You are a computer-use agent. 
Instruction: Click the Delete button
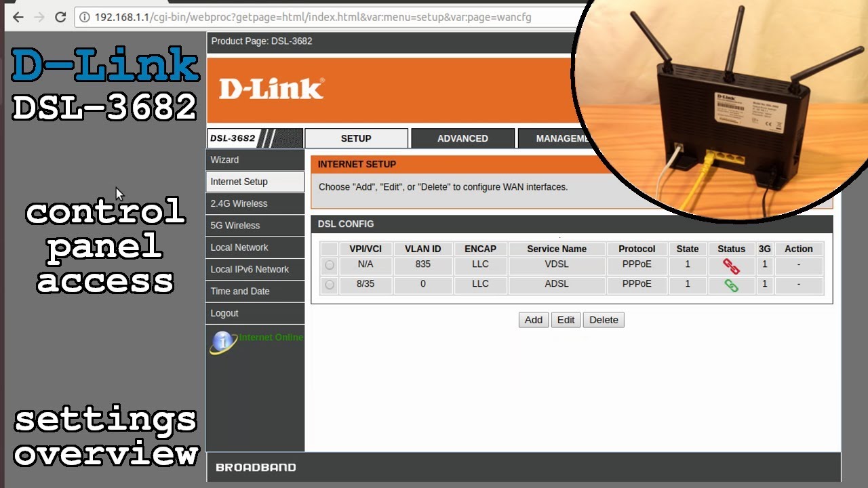tap(604, 320)
